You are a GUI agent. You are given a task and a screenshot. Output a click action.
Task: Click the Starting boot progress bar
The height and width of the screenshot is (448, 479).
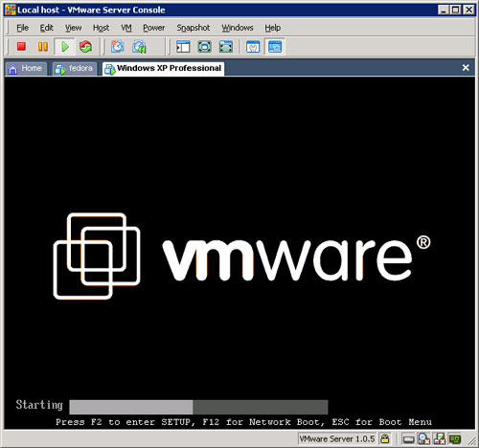[x=198, y=407]
